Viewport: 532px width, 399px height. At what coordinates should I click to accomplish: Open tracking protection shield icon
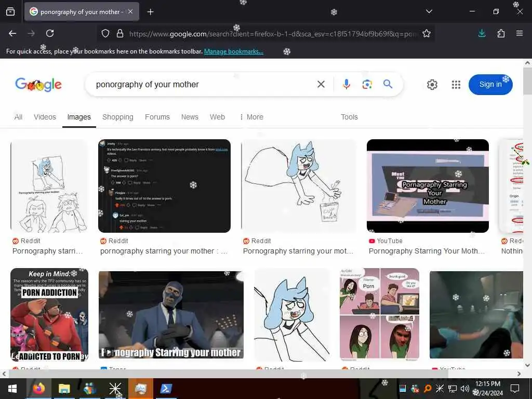[105, 34]
